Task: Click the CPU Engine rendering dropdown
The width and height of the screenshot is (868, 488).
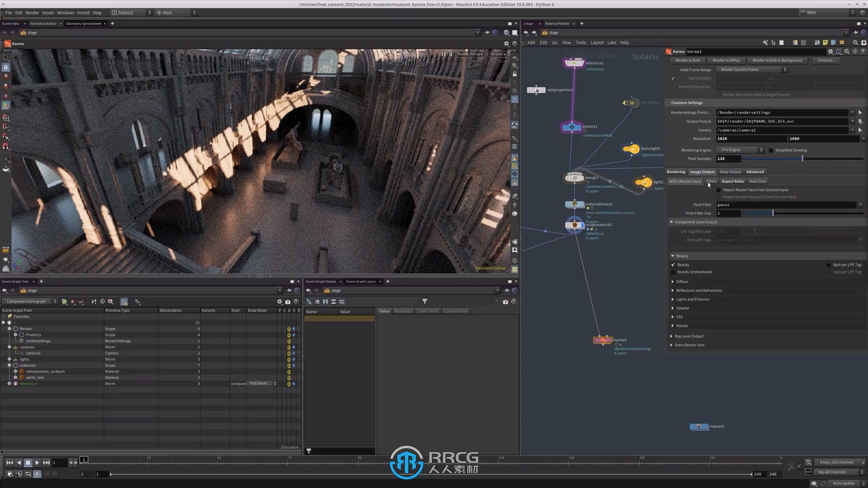Action: pos(739,150)
